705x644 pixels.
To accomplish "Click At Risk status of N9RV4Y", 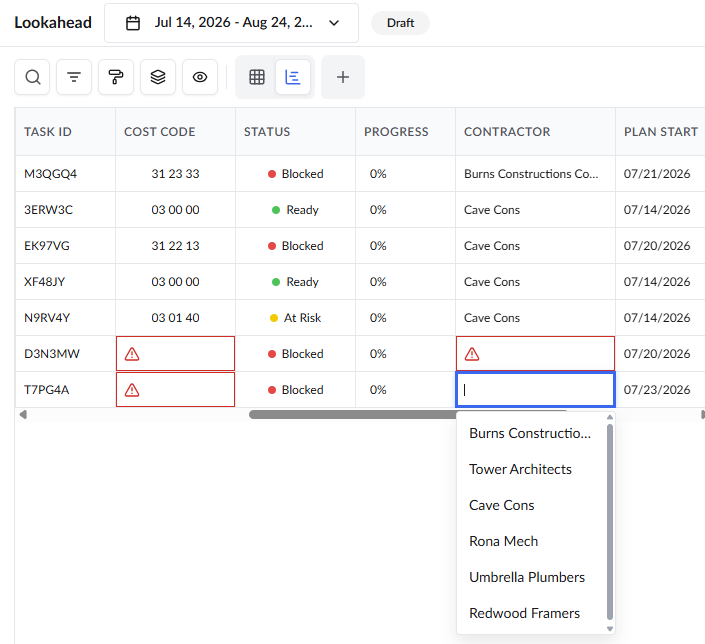I will pos(295,318).
